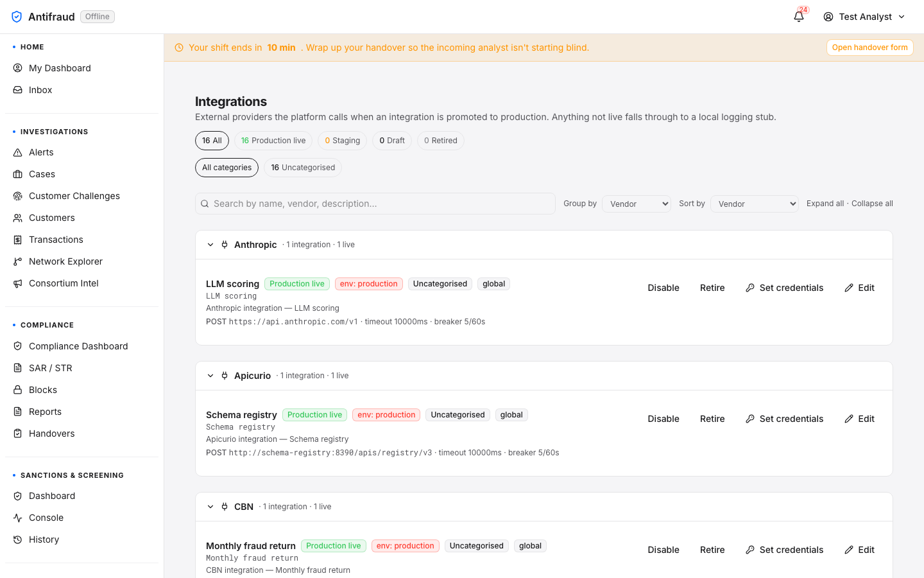Select the All categories filter
Image resolution: width=924 pixels, height=578 pixels.
tap(227, 168)
